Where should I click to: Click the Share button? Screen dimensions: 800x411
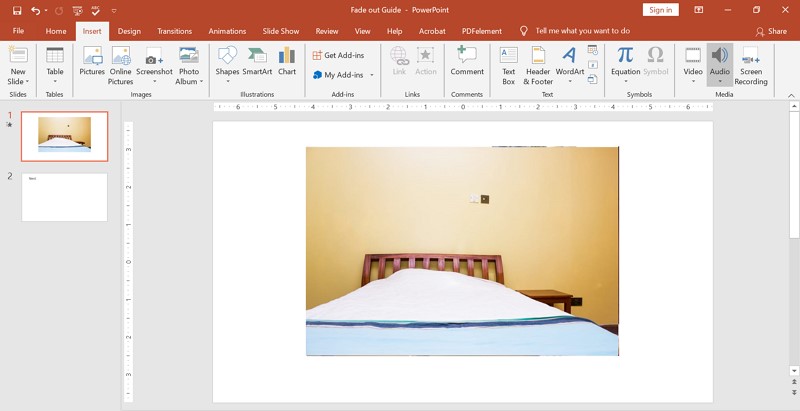pos(771,31)
